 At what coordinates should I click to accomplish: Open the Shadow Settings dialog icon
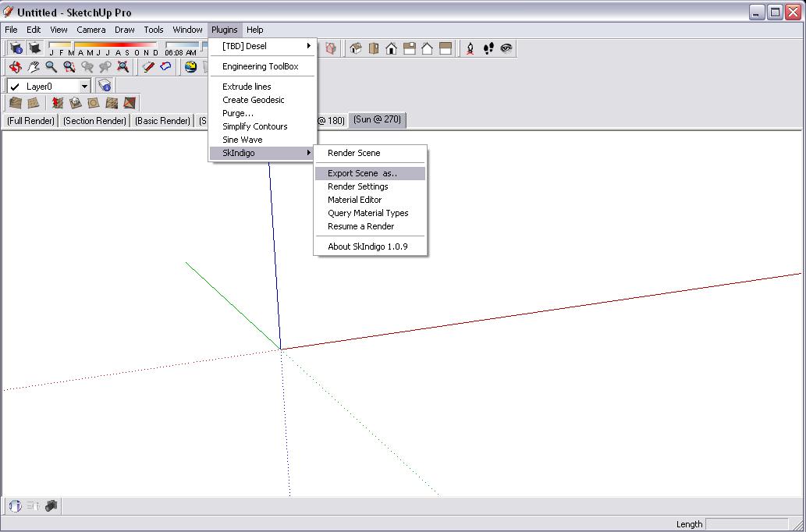16,48
